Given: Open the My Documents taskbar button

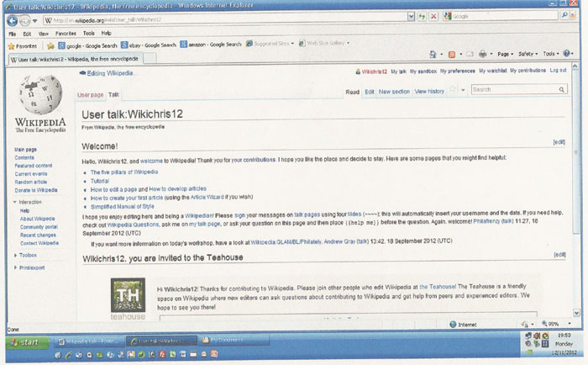Looking at the screenshot, I should click(x=234, y=341).
